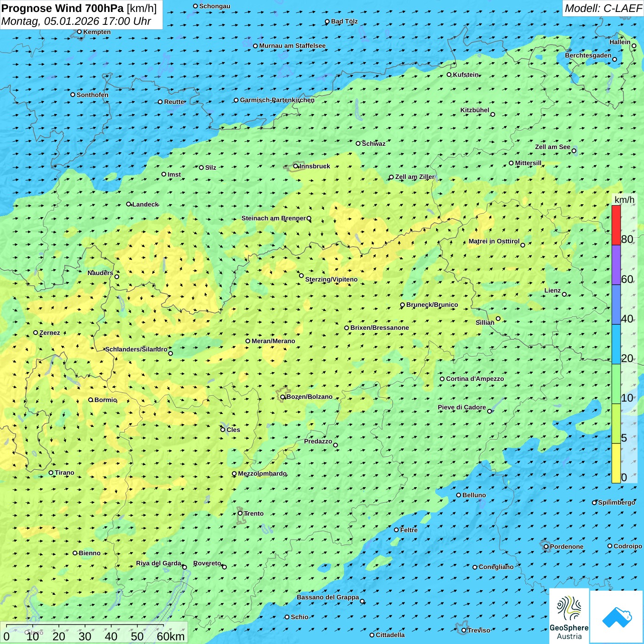This screenshot has width=644, height=644.
Task: Select the Landeck location marker
Action: coord(129,204)
